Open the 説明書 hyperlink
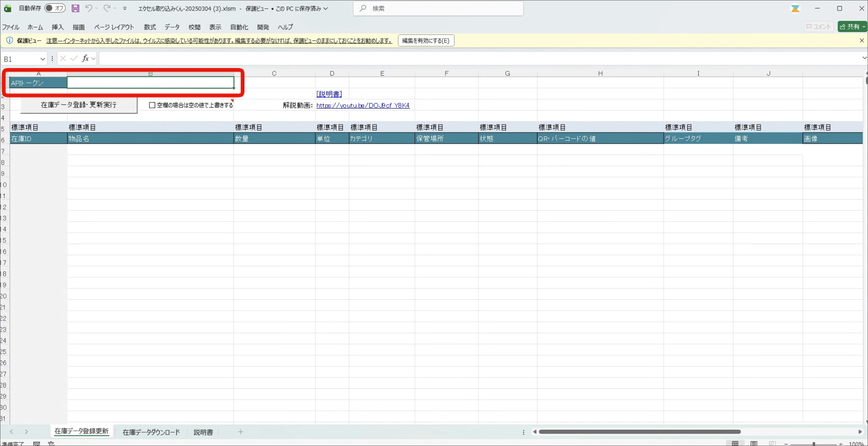868x446 pixels. (329, 94)
